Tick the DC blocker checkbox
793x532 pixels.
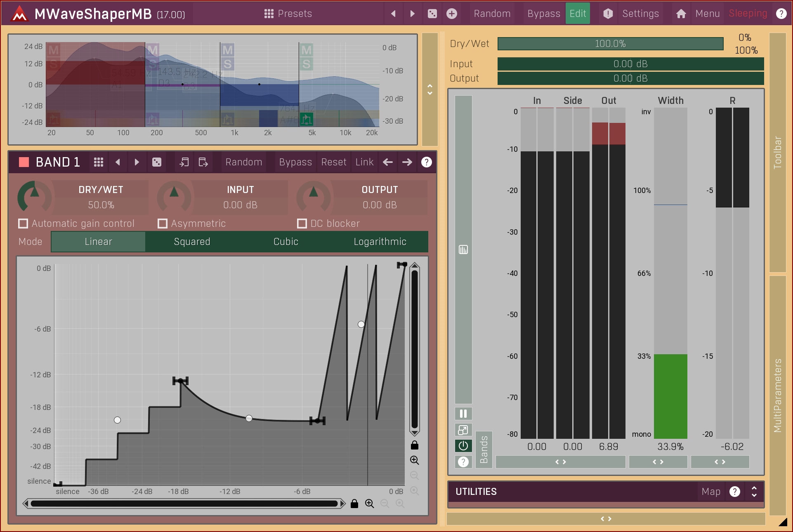coord(302,224)
